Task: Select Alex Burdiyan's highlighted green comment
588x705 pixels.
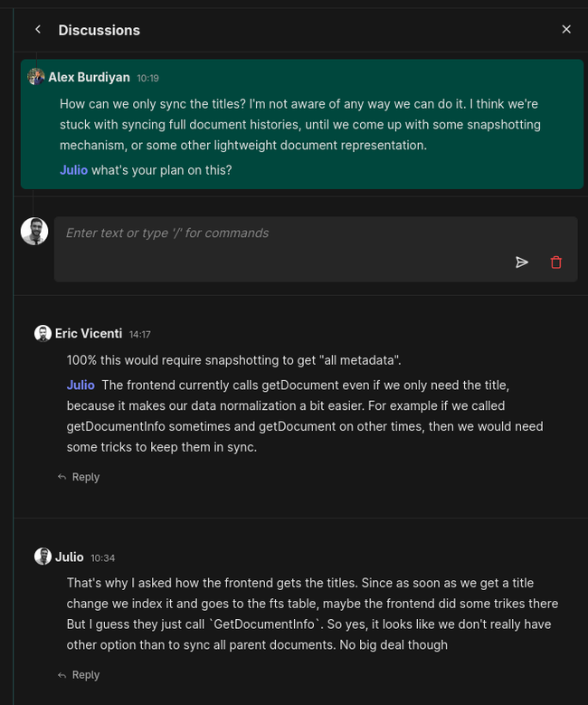Action: coord(362,124)
